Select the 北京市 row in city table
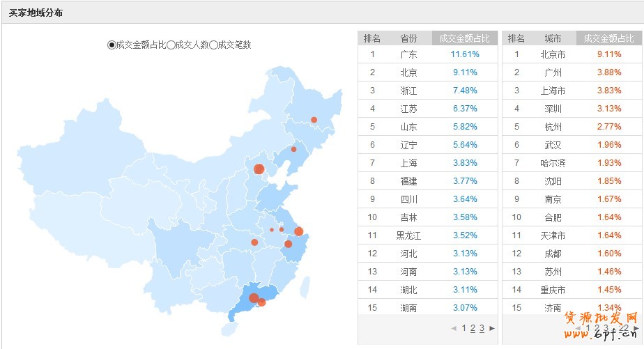This screenshot has height=349, width=644. coord(553,54)
